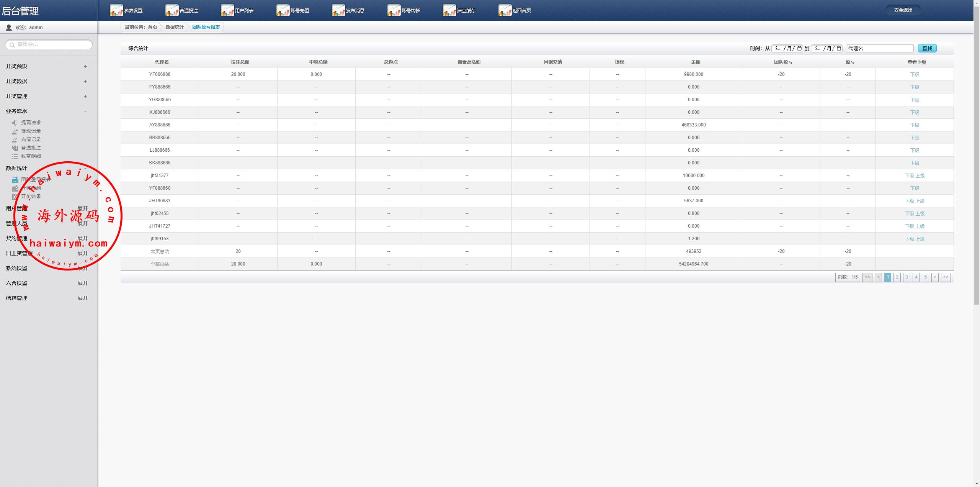
Task: Open 充值记录 in the sidebar
Action: coord(31,139)
